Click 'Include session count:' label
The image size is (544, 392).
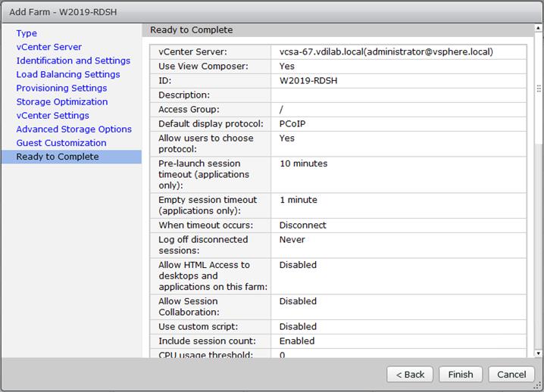tap(207, 341)
